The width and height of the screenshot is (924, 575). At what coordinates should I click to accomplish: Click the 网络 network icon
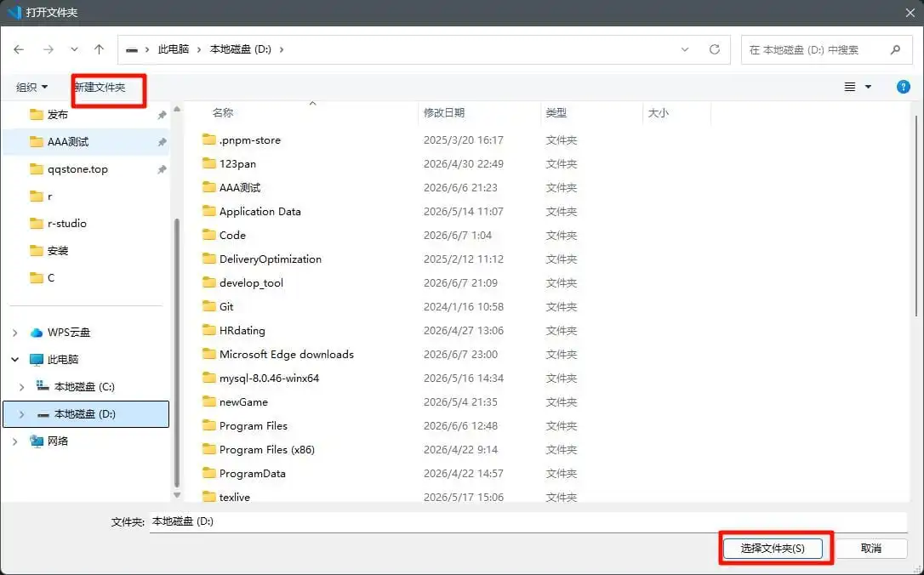[37, 441]
